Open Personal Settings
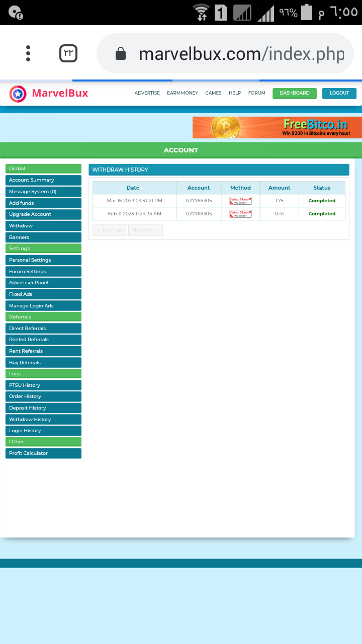This screenshot has width=362, height=644. point(43,260)
